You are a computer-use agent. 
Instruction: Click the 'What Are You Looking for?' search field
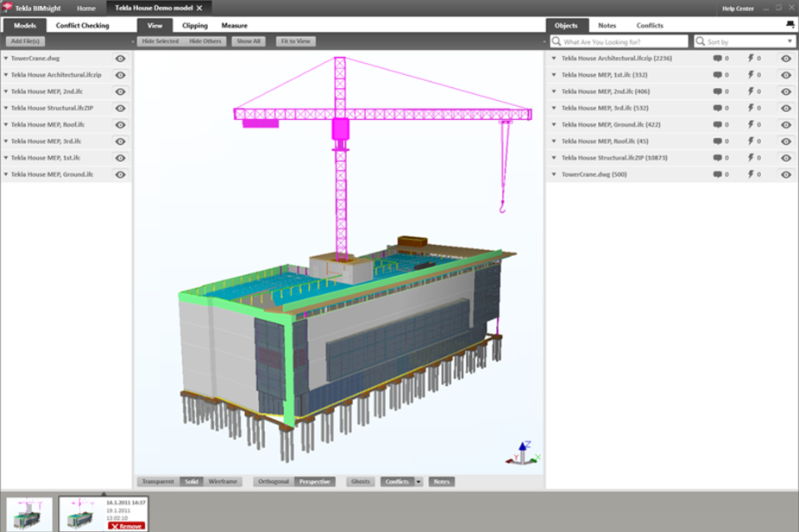click(x=620, y=41)
